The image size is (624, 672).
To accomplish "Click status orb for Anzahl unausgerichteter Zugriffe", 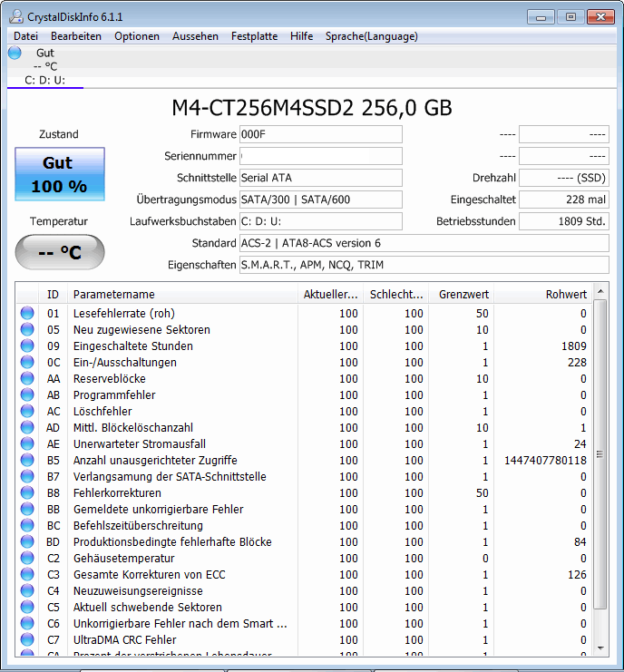I will tap(27, 460).
